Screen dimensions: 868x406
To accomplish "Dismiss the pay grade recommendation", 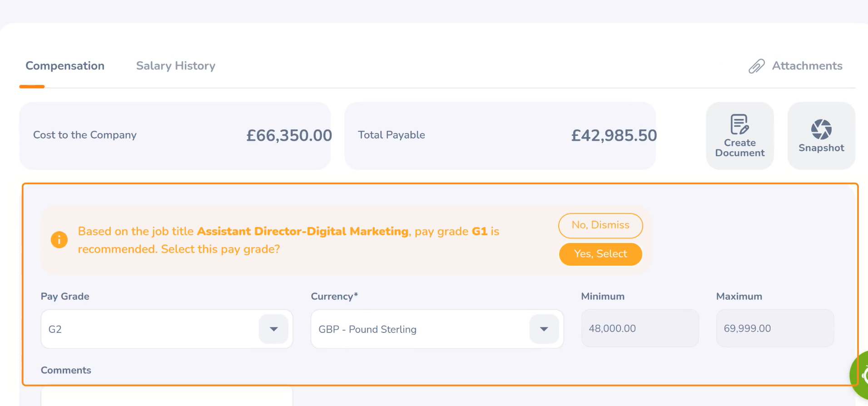I will (x=600, y=225).
